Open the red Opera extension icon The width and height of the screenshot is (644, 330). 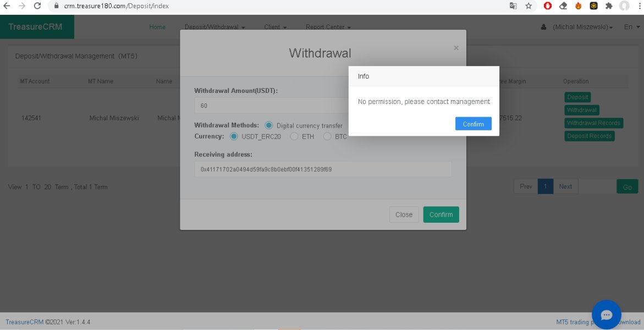(x=547, y=5)
